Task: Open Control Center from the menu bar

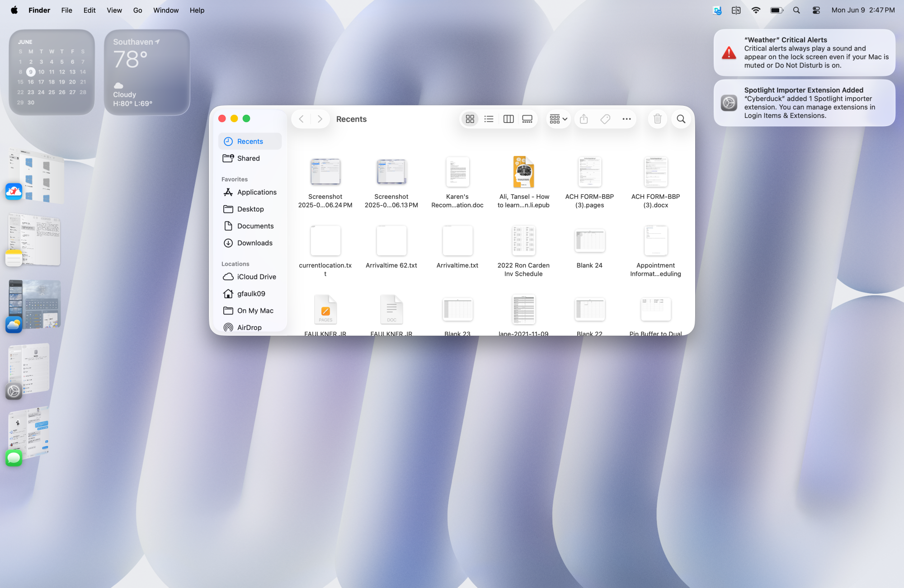Action: click(816, 10)
